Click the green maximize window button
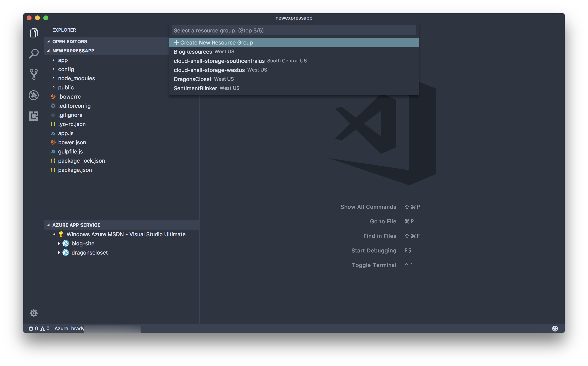Image resolution: width=588 pixels, height=366 pixels. (x=46, y=18)
